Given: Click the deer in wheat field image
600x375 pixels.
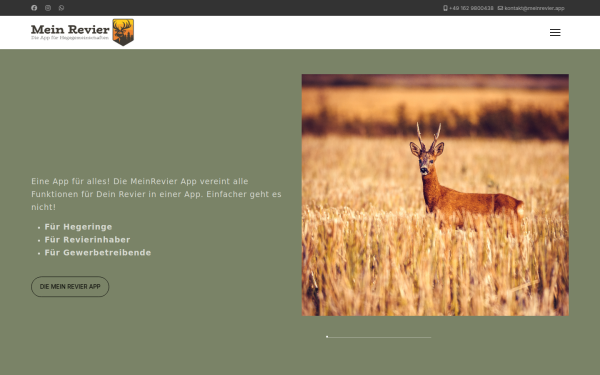Looking at the screenshot, I should (x=435, y=195).
